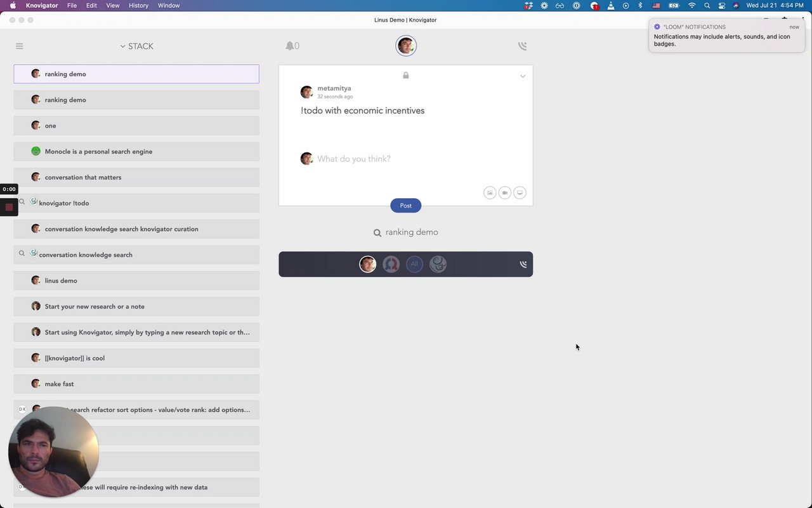The width and height of the screenshot is (812, 508).
Task: Click the lock privacy icon on the post
Action: coord(406,75)
